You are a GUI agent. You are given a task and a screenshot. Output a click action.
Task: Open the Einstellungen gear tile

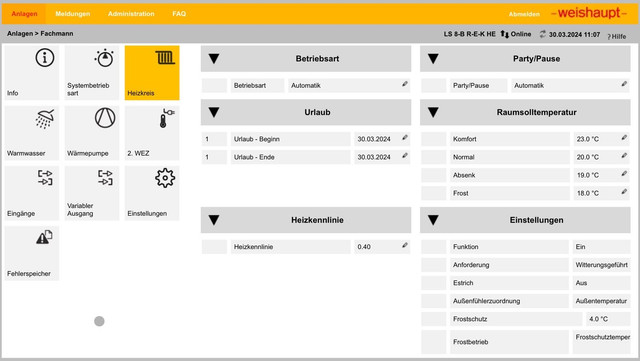pyautogui.click(x=152, y=193)
